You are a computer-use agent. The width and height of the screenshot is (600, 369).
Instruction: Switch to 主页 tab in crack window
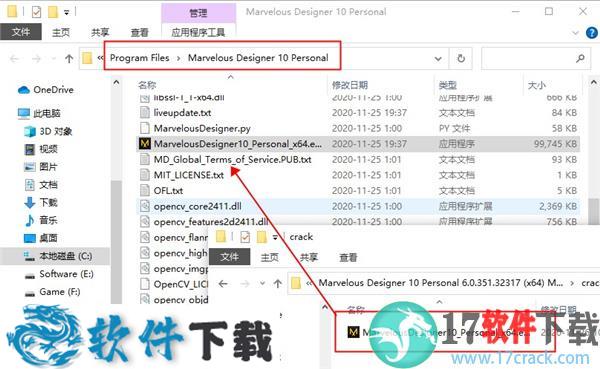[x=270, y=257]
